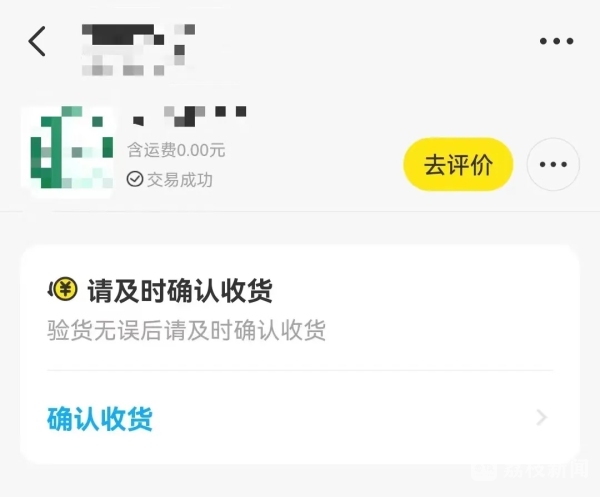Viewport: 600px width, 497px height.
Task: Open the three-dot menu in the header
Action: [556, 41]
